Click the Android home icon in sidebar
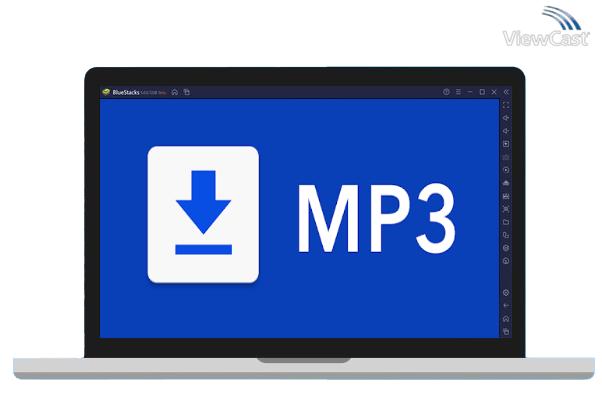Viewport: 602px width, 414px height. coord(506,319)
